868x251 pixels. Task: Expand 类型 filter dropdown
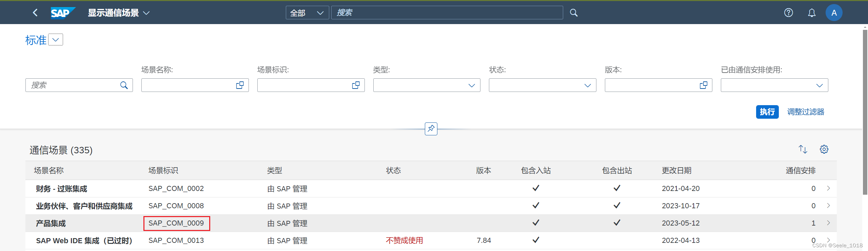[472, 85]
